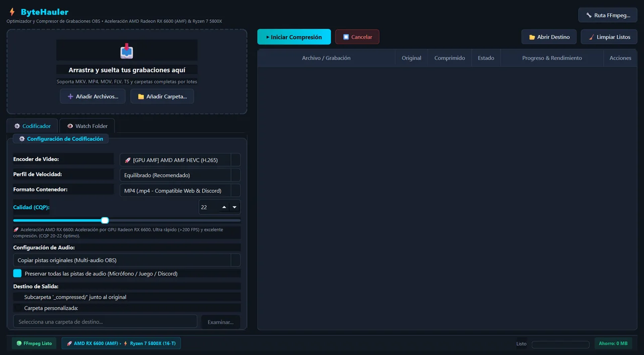Click the status bar progress bar
The height and width of the screenshot is (355, 644).
[560, 344]
